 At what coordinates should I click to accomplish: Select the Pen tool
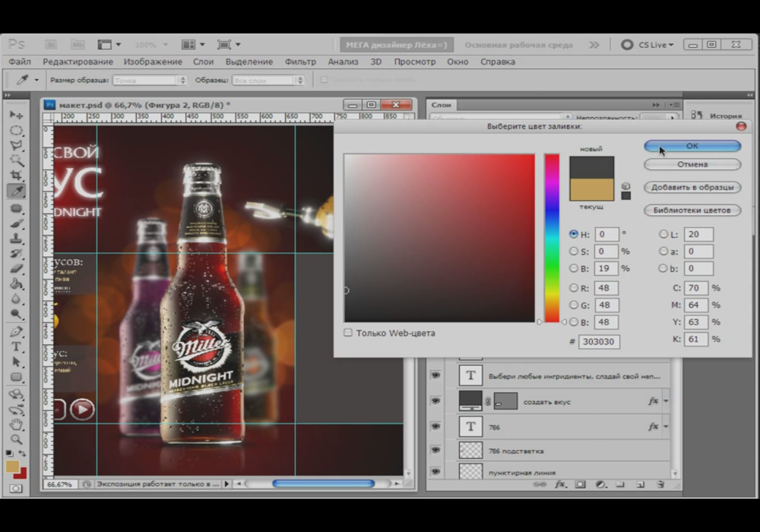pyautogui.click(x=16, y=331)
